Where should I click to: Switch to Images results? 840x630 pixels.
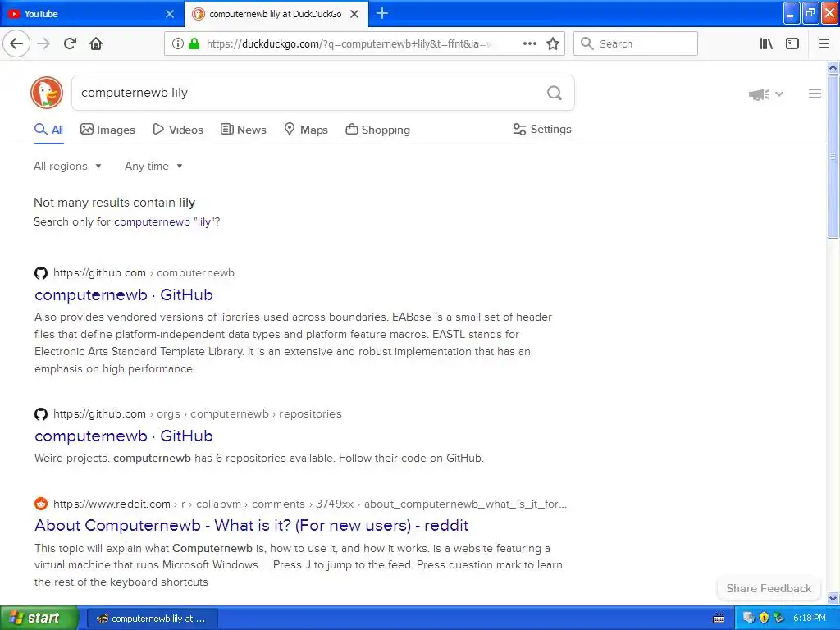coord(107,130)
